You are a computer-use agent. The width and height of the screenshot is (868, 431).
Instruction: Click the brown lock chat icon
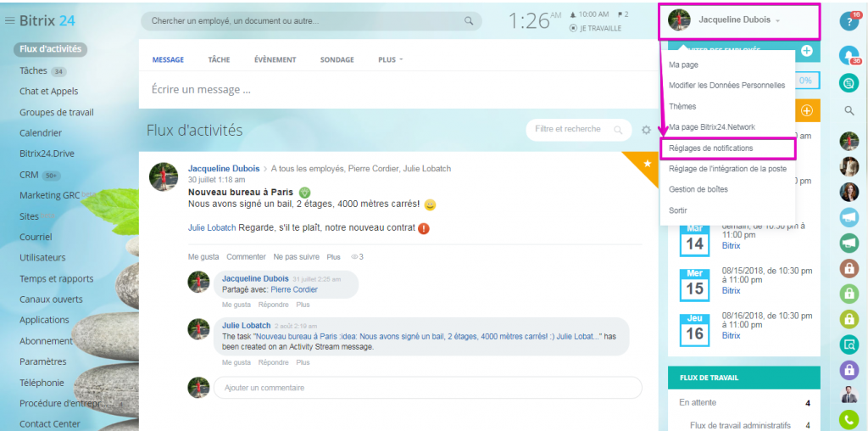coord(849,268)
